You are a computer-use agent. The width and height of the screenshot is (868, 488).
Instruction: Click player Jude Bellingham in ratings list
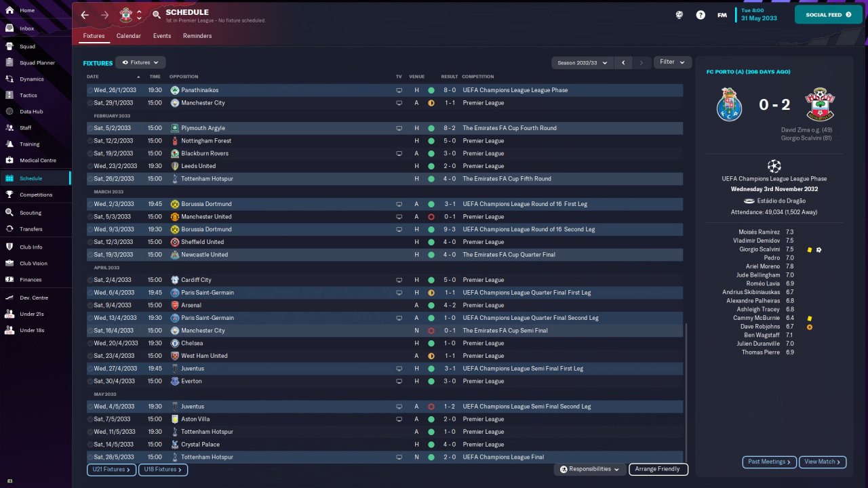[x=758, y=275]
